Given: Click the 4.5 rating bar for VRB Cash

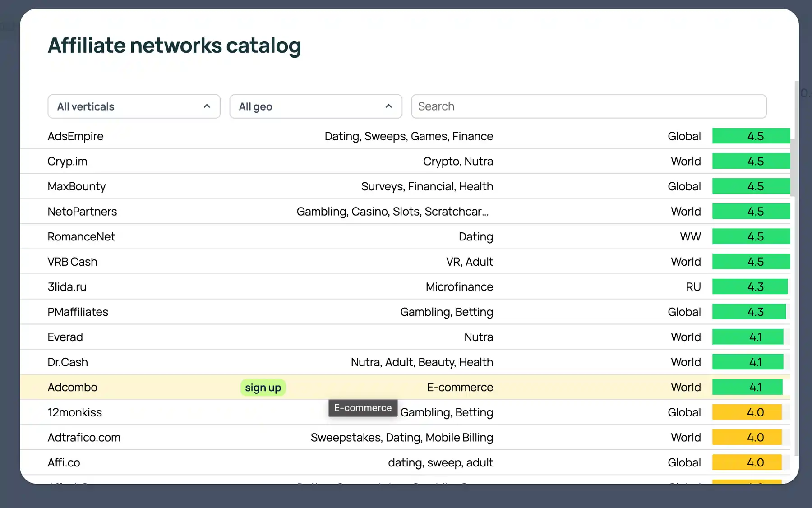Looking at the screenshot, I should point(751,262).
